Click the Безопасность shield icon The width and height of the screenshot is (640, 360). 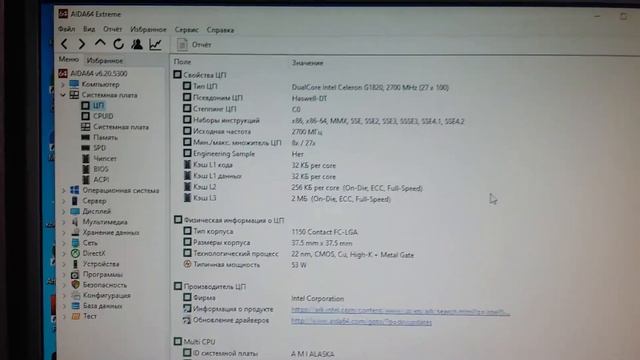click(75, 285)
